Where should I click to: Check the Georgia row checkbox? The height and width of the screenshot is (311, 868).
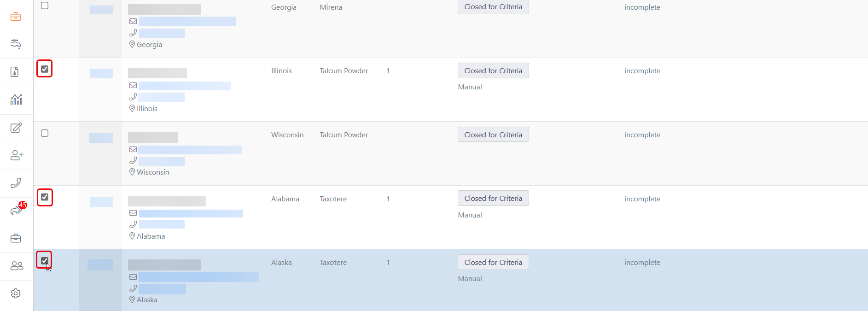(45, 6)
